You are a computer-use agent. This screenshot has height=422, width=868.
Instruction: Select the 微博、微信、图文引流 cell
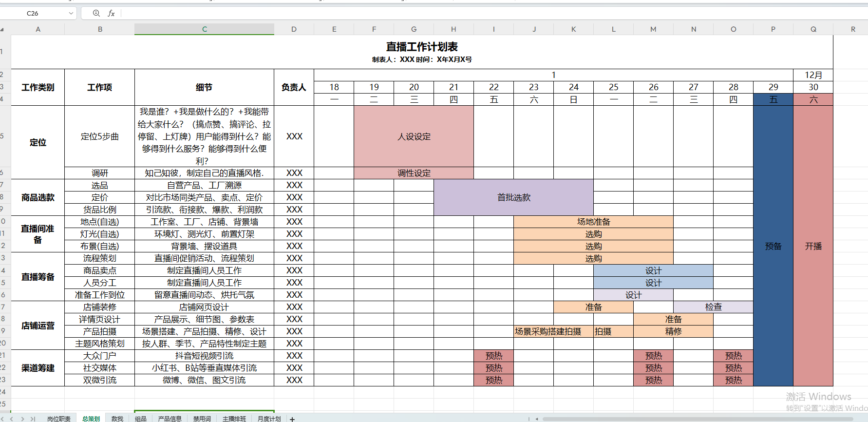(205, 380)
